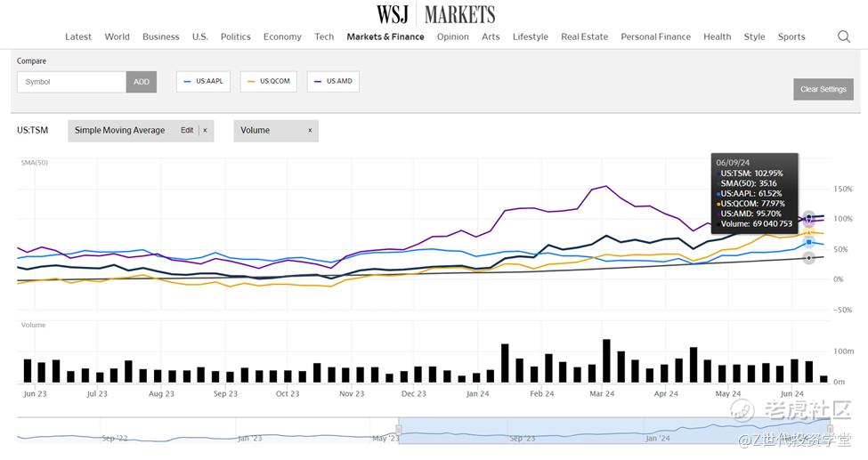Image resolution: width=868 pixels, height=460 pixels.
Task: Click the Clear Settings button
Action: tap(823, 89)
